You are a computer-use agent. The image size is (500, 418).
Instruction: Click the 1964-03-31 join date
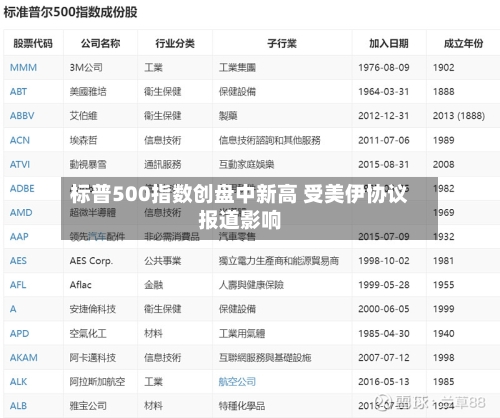point(384,92)
